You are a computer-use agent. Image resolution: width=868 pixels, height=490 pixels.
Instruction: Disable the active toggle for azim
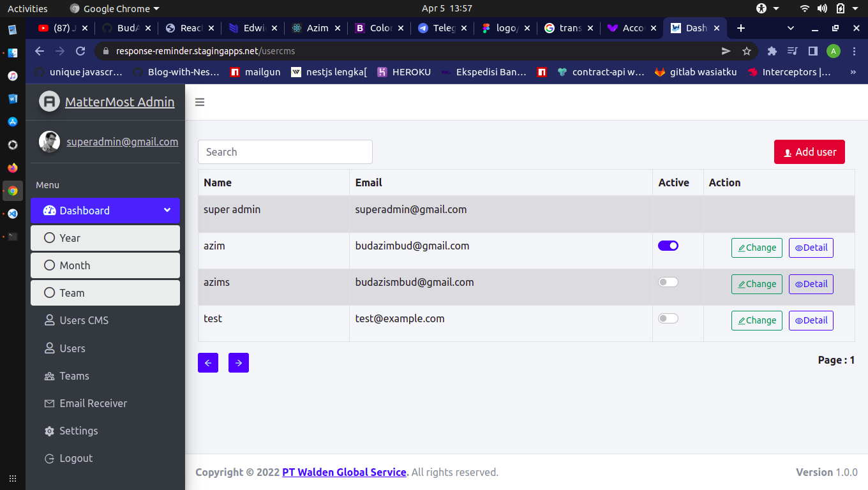coord(668,246)
